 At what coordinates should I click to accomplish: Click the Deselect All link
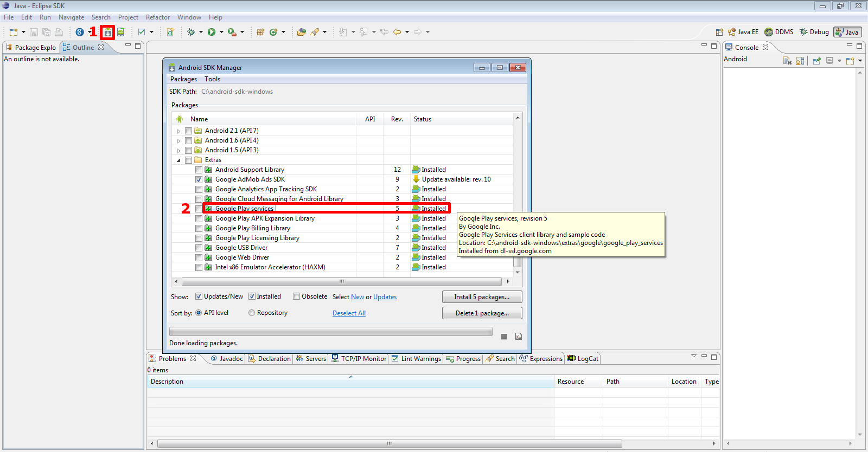[x=349, y=313]
